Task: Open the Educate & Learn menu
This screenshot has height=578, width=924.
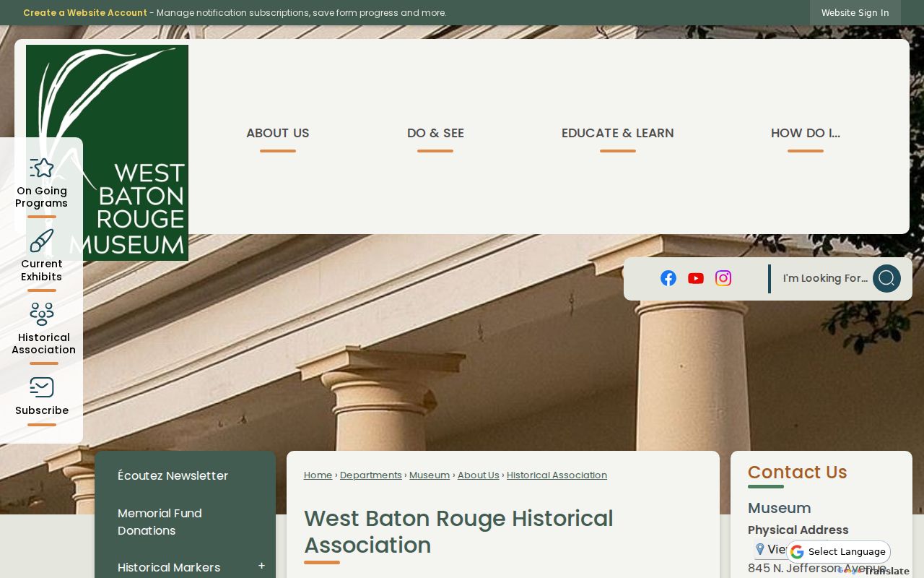Action: (x=618, y=133)
